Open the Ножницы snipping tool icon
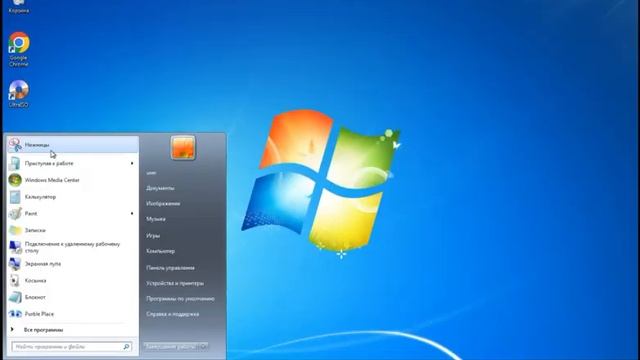Image resolution: width=640 pixels, height=360 pixels. (15, 144)
